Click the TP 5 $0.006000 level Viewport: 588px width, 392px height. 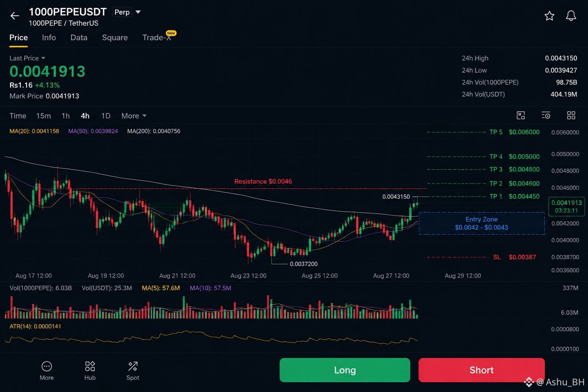(x=514, y=132)
